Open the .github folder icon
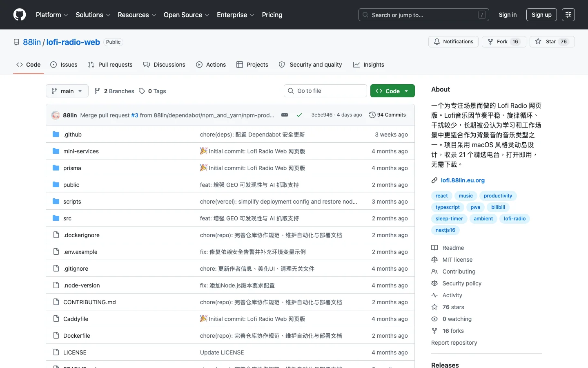The image size is (588, 368). click(56, 135)
